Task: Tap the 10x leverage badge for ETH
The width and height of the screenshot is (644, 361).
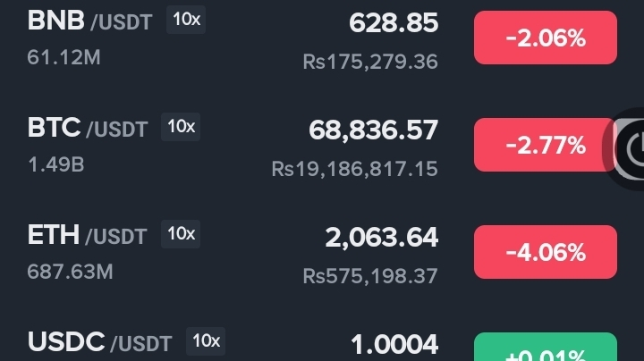Action: click(181, 234)
